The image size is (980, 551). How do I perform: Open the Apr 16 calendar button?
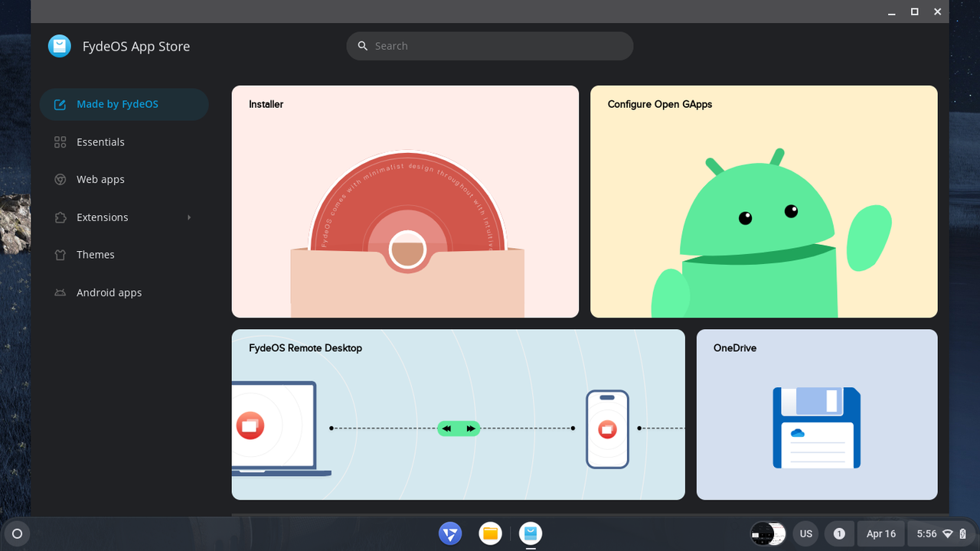pos(881,533)
